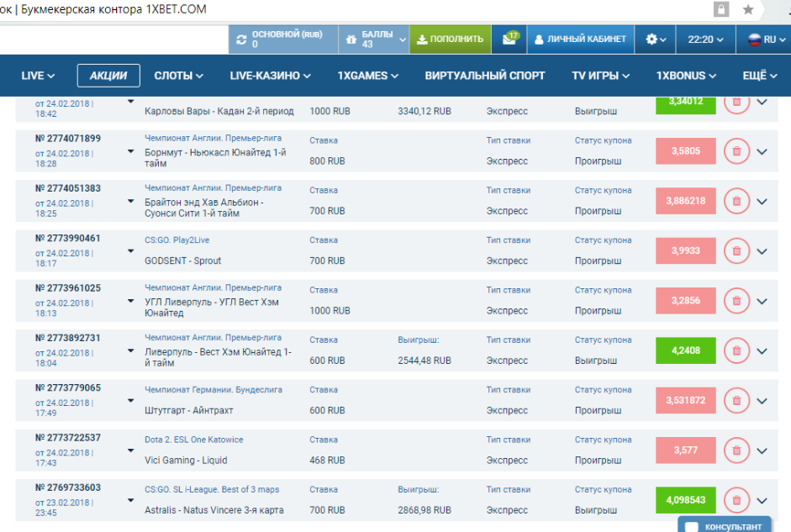Expand details of bet № 2774051383 chevron
Screen dimensions: 791x532
point(762,201)
